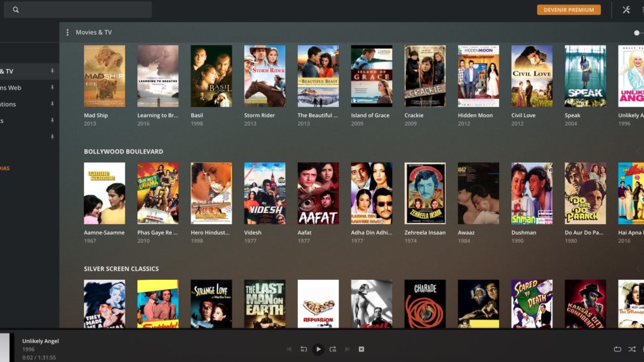Open the Speak poster

pyautogui.click(x=585, y=76)
